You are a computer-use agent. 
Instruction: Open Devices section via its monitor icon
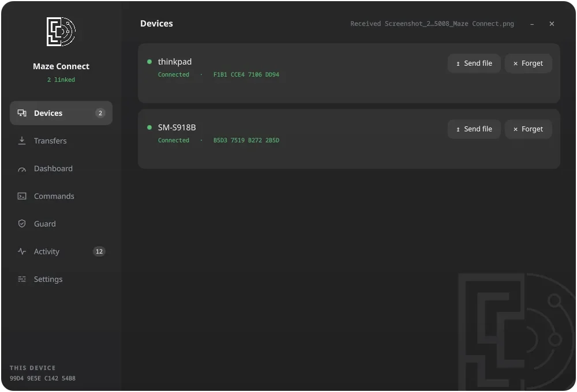pos(22,113)
